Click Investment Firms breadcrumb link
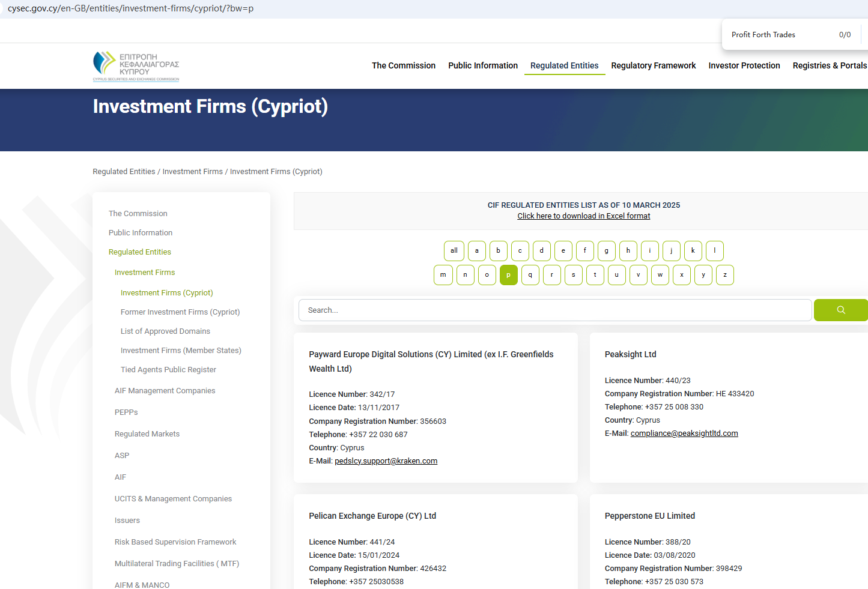Image resolution: width=868 pixels, height=589 pixels. tap(192, 172)
